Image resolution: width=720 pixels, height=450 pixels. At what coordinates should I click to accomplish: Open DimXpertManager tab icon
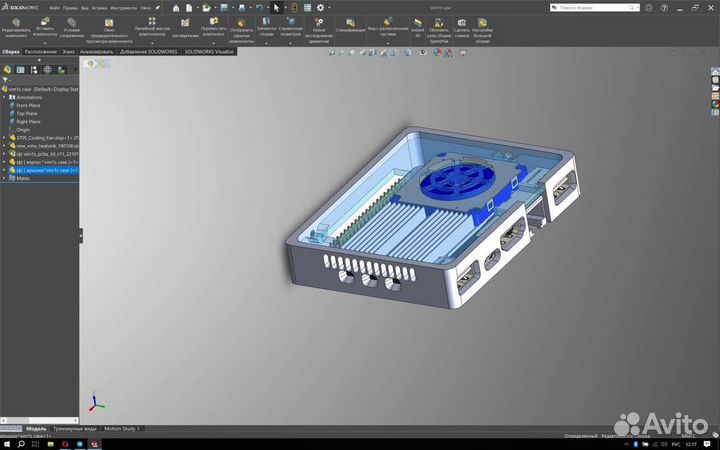click(47, 69)
